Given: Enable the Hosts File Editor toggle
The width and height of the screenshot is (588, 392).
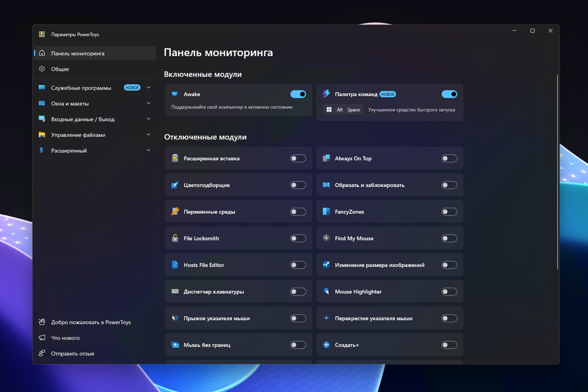Looking at the screenshot, I should coord(298,265).
